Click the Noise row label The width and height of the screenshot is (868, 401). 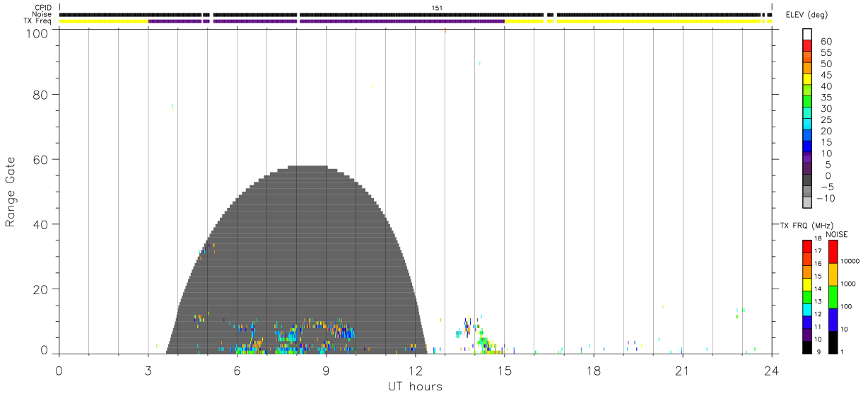pyautogui.click(x=42, y=14)
